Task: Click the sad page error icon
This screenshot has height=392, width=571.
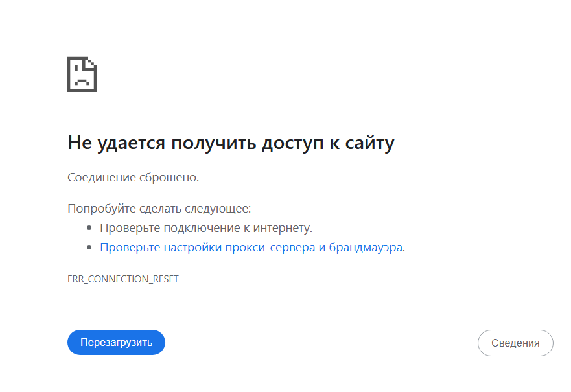Action: 82,75
